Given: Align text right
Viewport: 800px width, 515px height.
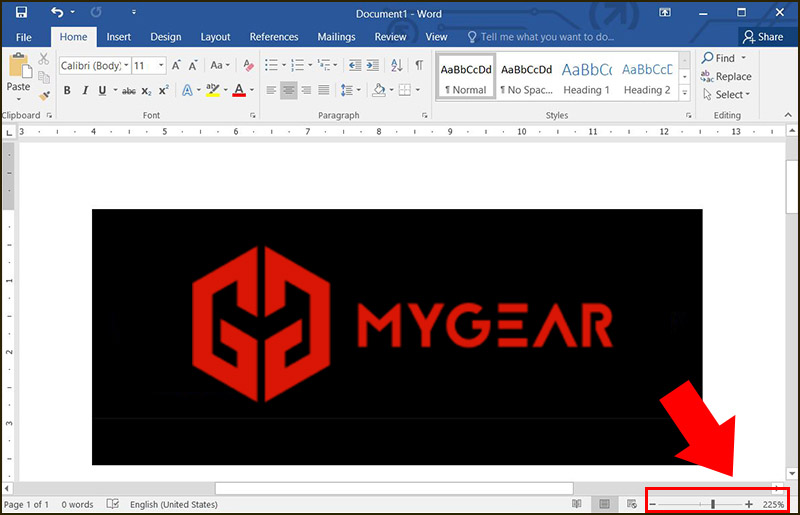Looking at the screenshot, I should click(306, 90).
